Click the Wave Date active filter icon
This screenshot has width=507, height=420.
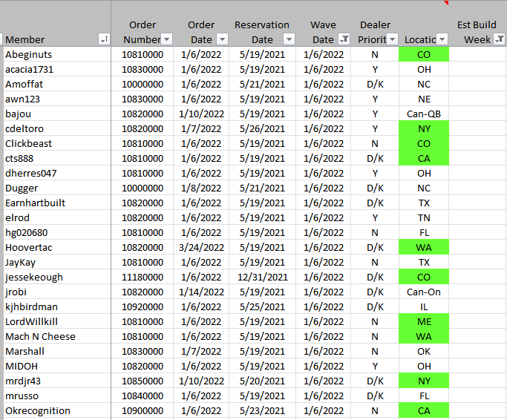344,39
